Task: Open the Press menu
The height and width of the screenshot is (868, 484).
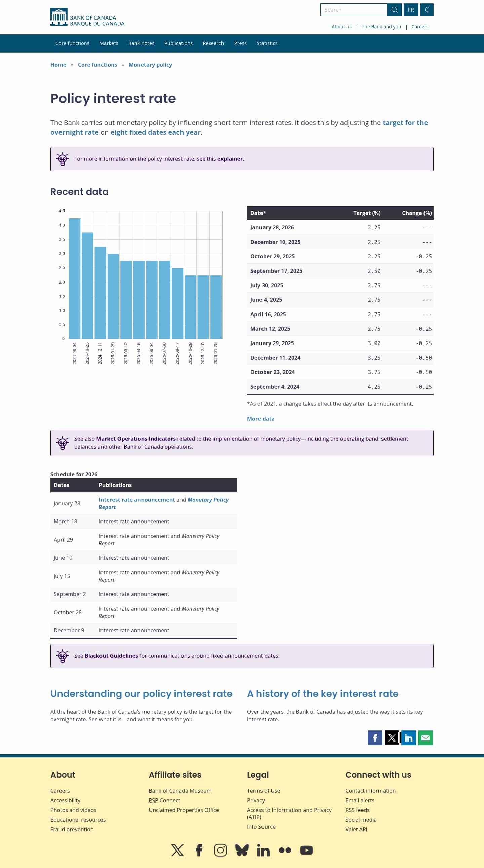Action: point(240,43)
